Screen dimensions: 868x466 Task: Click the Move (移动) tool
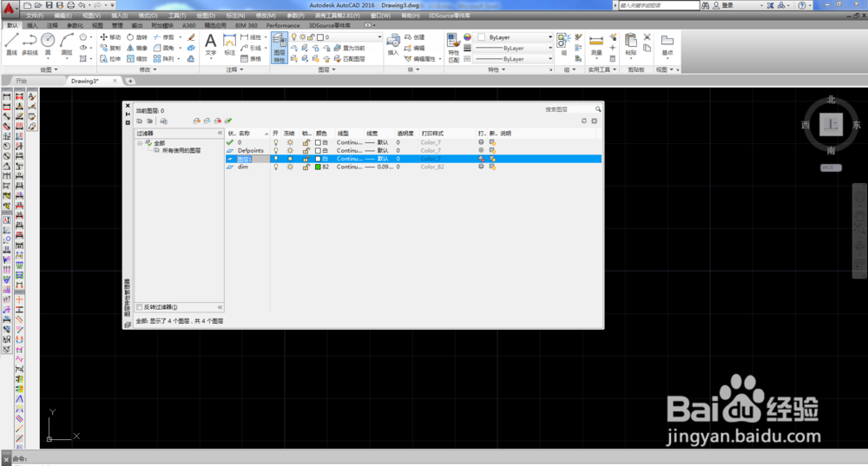pyautogui.click(x=110, y=37)
